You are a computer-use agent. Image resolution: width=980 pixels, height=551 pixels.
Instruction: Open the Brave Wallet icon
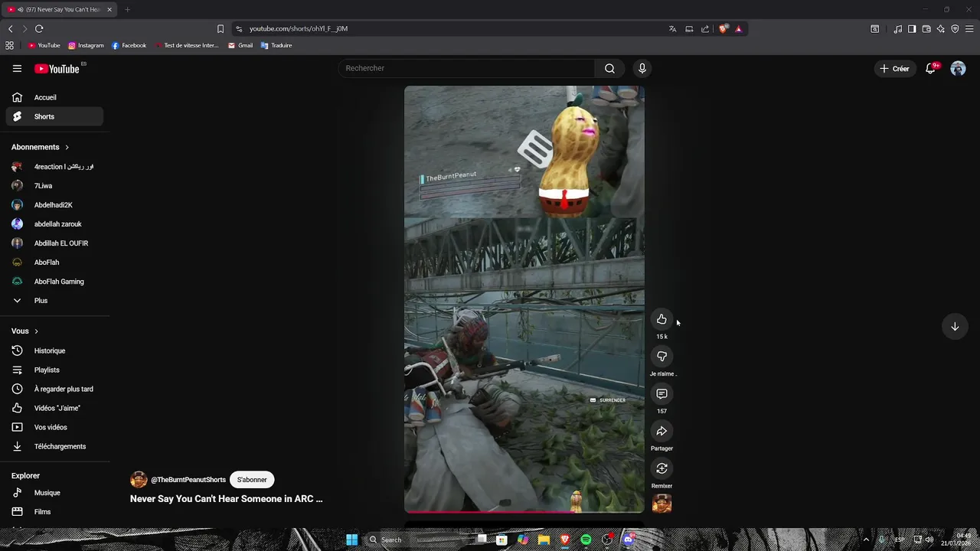click(x=926, y=29)
